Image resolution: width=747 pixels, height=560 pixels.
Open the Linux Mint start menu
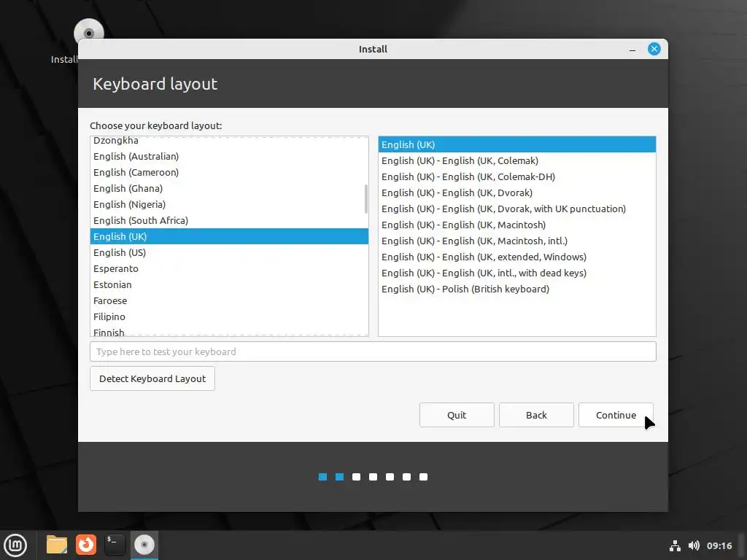(x=15, y=545)
